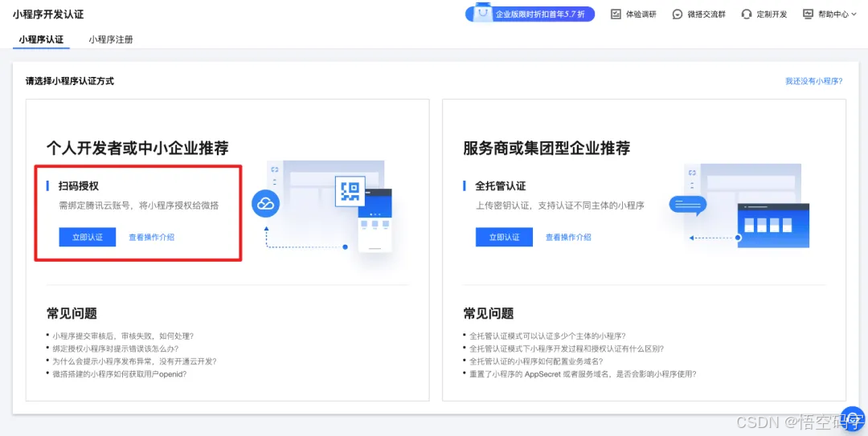This screenshot has height=436, width=868.
Task: Click the blue cloud circle icon
Action: pyautogui.click(x=266, y=204)
